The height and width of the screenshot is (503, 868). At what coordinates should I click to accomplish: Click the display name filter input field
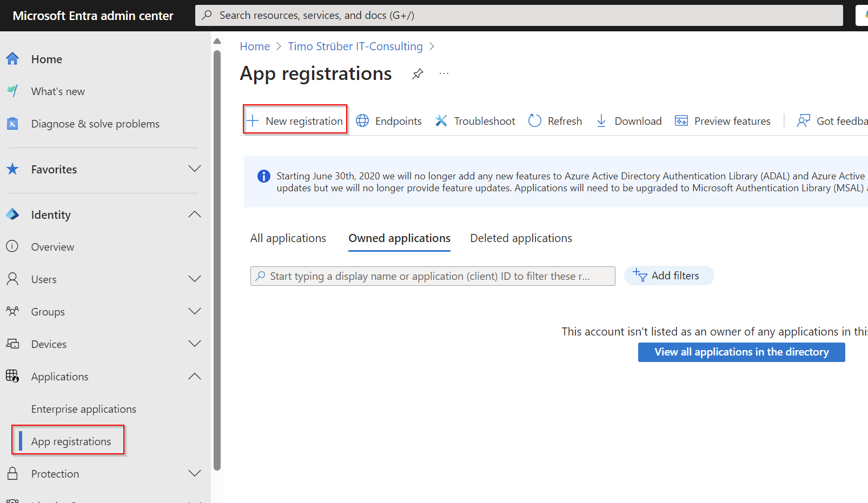pyautogui.click(x=433, y=276)
